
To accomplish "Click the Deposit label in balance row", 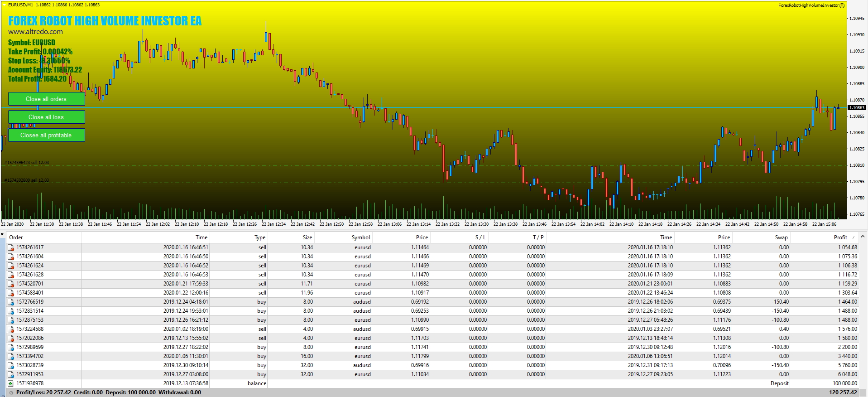I will (x=779, y=383).
